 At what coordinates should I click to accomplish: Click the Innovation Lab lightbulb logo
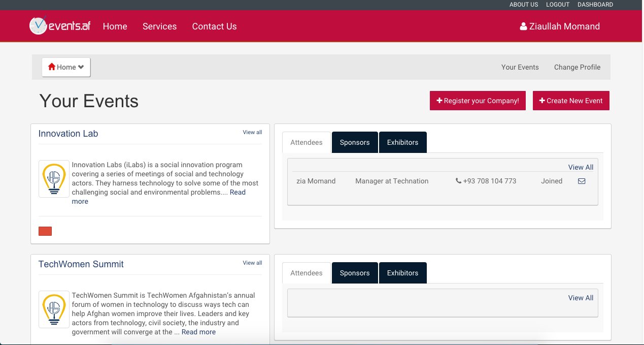point(54,179)
